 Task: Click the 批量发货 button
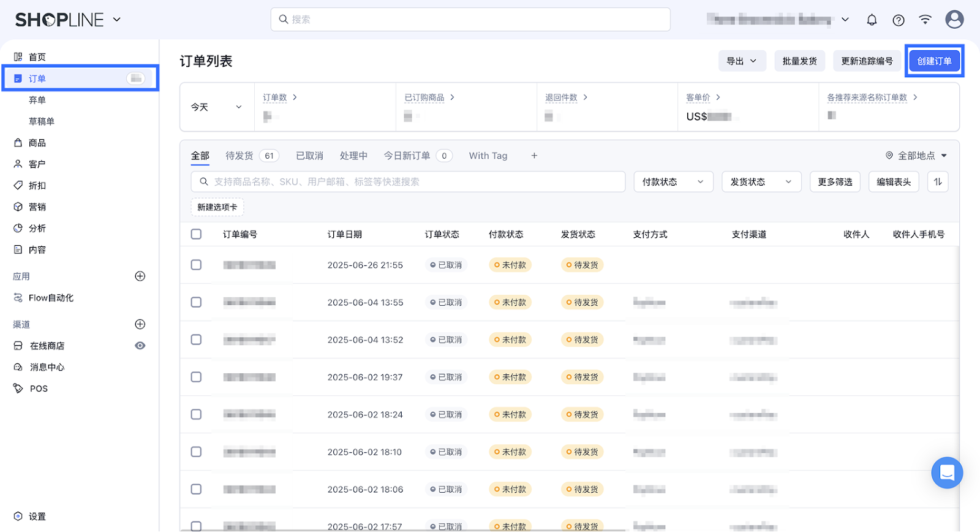tap(799, 61)
